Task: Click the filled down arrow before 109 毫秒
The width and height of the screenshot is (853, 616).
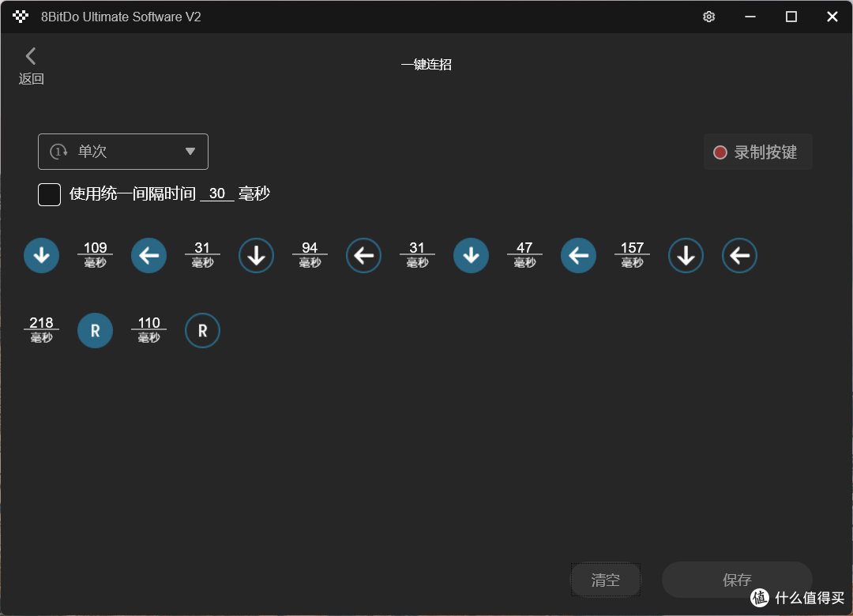Action: pyautogui.click(x=41, y=255)
